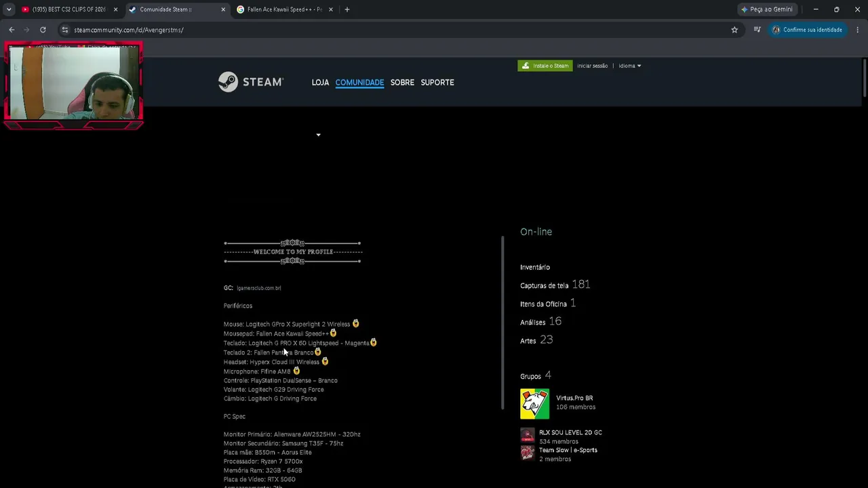Click the Alienware AW2525HM monitor line
The height and width of the screenshot is (488, 868).
tap(292, 434)
